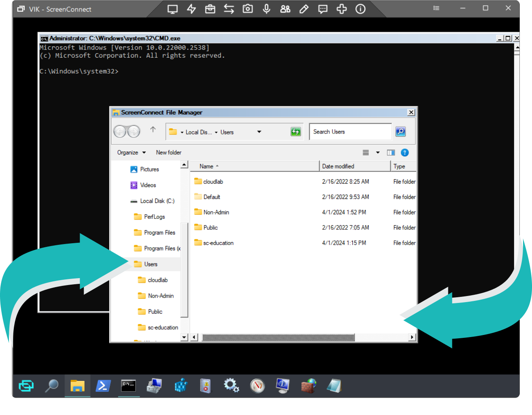Sort by the Type column header
The image size is (532, 415).
click(404, 166)
